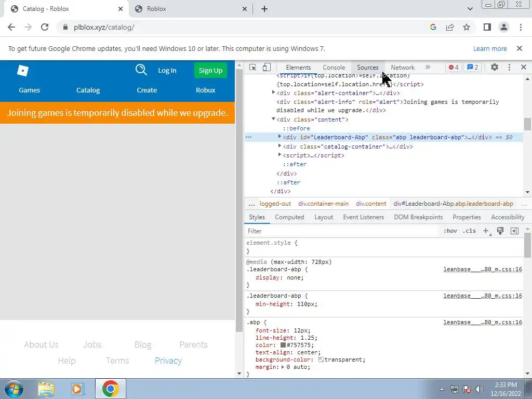This screenshot has height=399, width=532.
Task: Toggle the element state :hov button
Action: tap(450, 231)
